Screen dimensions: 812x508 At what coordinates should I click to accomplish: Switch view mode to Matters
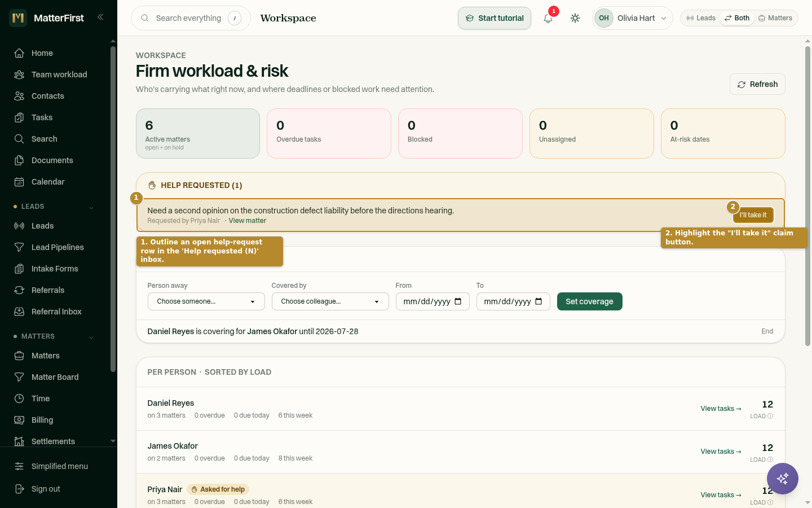click(x=775, y=18)
